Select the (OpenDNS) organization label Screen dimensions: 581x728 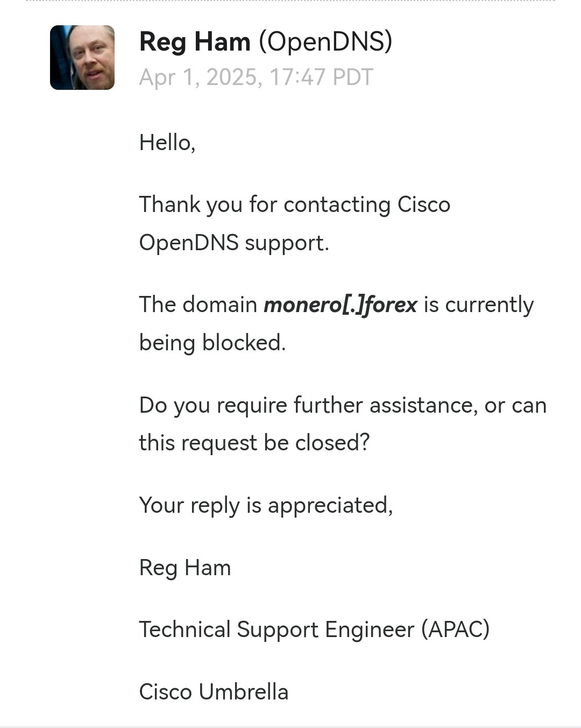tap(325, 41)
